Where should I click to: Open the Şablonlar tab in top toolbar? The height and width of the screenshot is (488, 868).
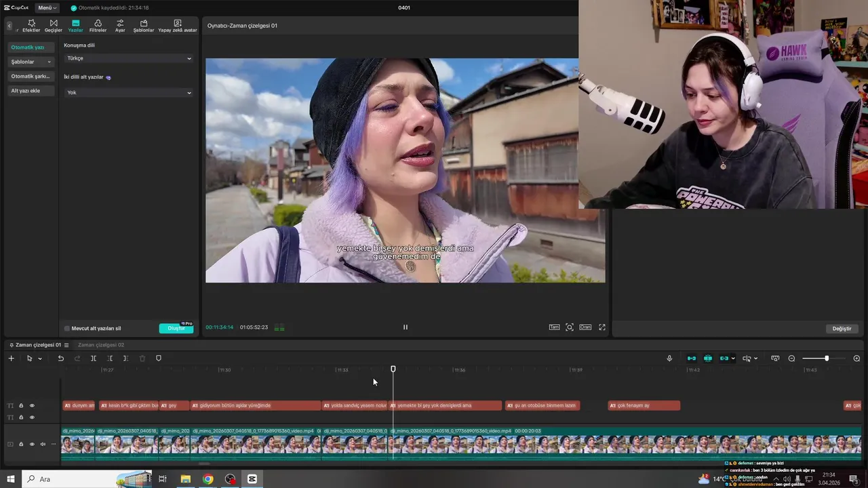coord(144,26)
